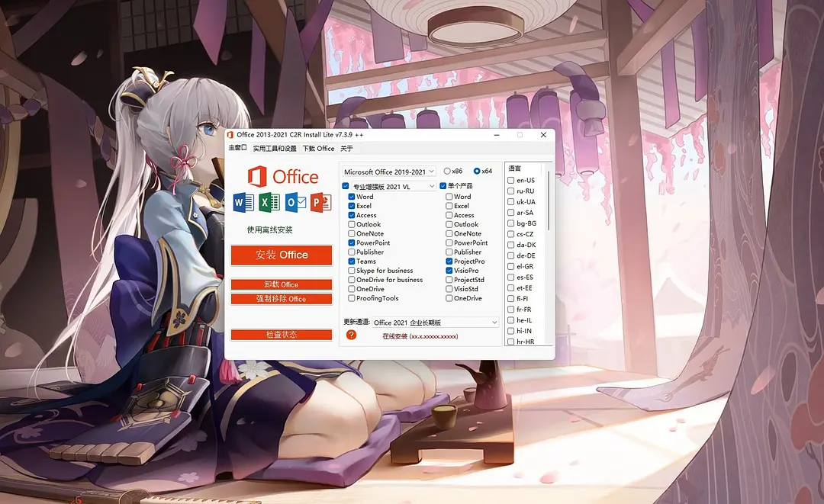This screenshot has width=824, height=504.
Task: Select the fr-FR language checkbox
Action: pyautogui.click(x=510, y=310)
